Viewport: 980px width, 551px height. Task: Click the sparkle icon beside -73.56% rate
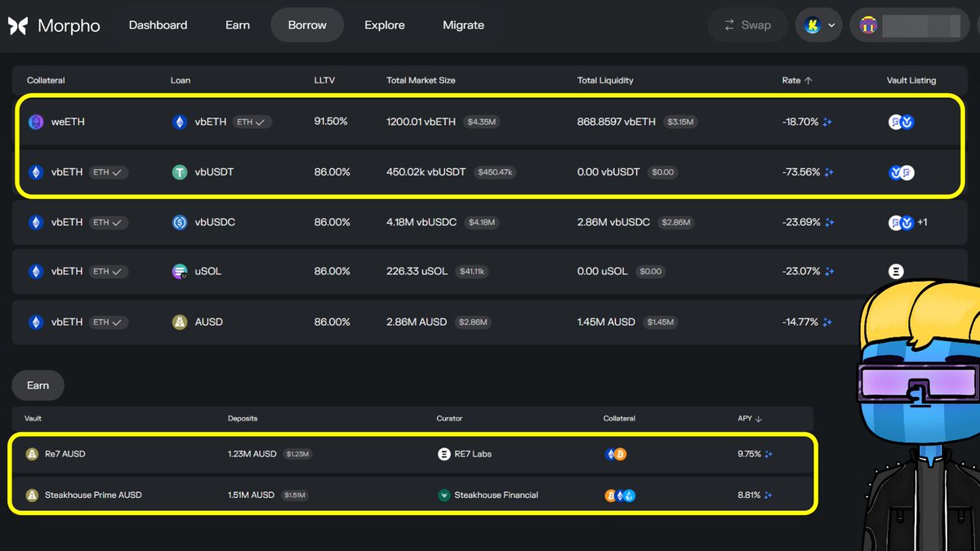(829, 172)
